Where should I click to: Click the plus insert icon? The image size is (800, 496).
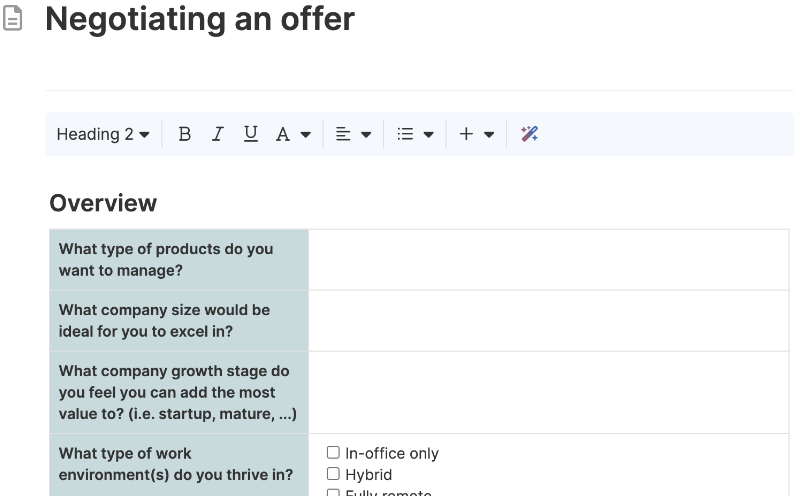click(x=466, y=134)
